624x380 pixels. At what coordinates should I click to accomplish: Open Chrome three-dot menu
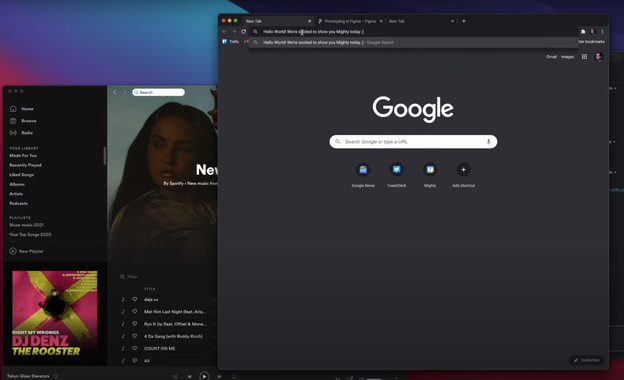click(602, 31)
